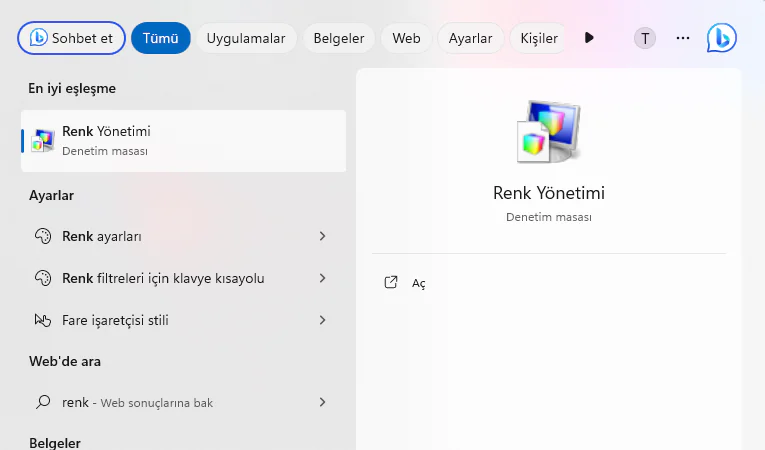Open the three-dot options menu
Screen dimensions: 765x450
pyautogui.click(x=683, y=38)
